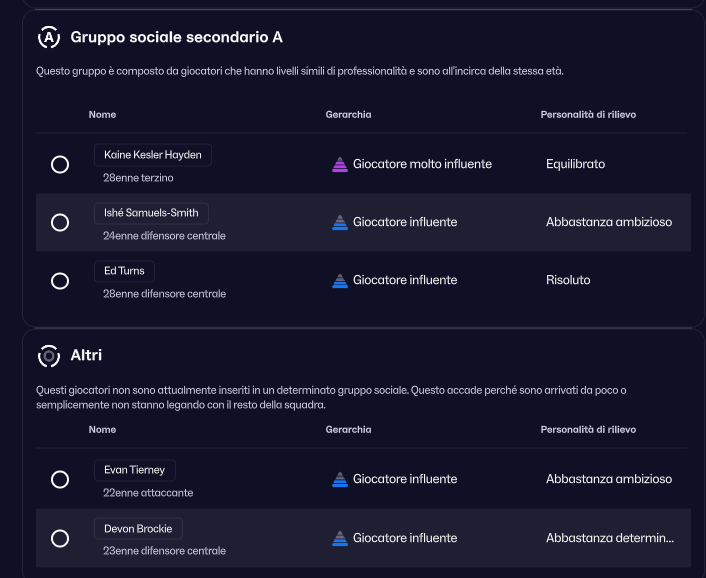Open Kaine Kesler Hayden player name tag
The height and width of the screenshot is (578, 706).
click(152, 155)
